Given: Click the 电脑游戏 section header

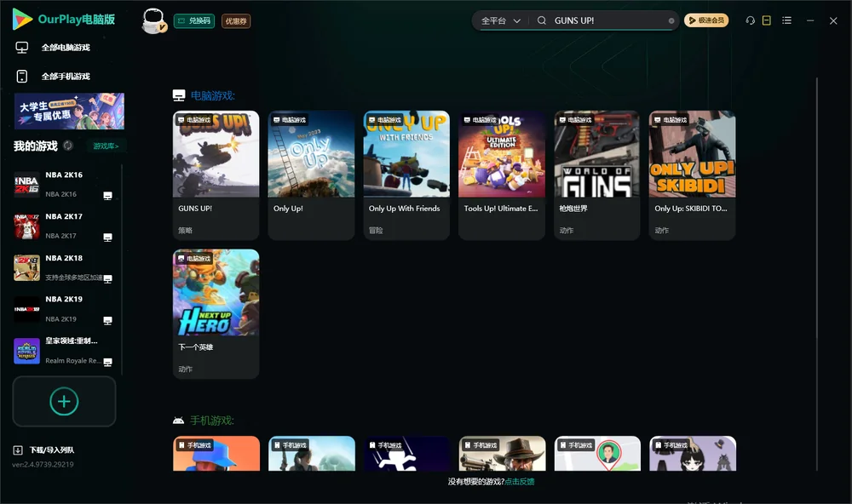Looking at the screenshot, I should 212,95.
